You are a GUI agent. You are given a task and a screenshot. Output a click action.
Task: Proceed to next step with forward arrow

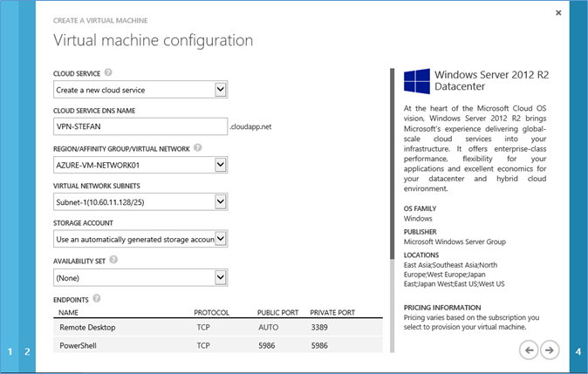pyautogui.click(x=550, y=350)
